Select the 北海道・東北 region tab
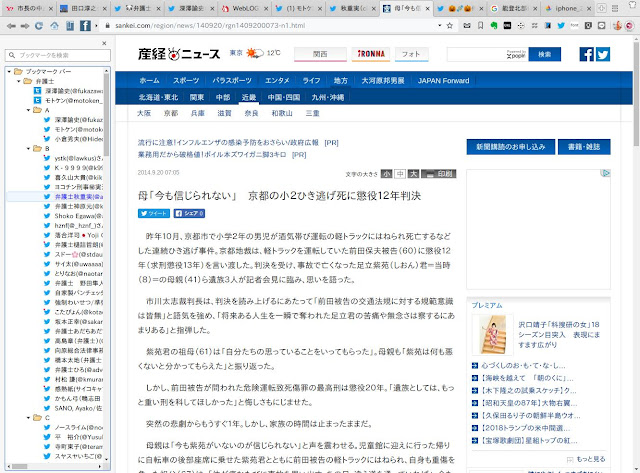This screenshot has height=473, width=640. (x=158, y=97)
